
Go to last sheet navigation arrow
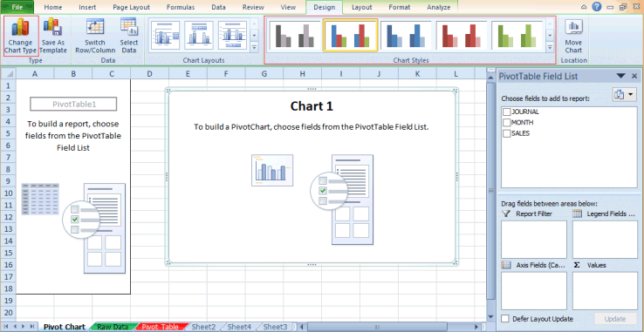click(x=33, y=327)
